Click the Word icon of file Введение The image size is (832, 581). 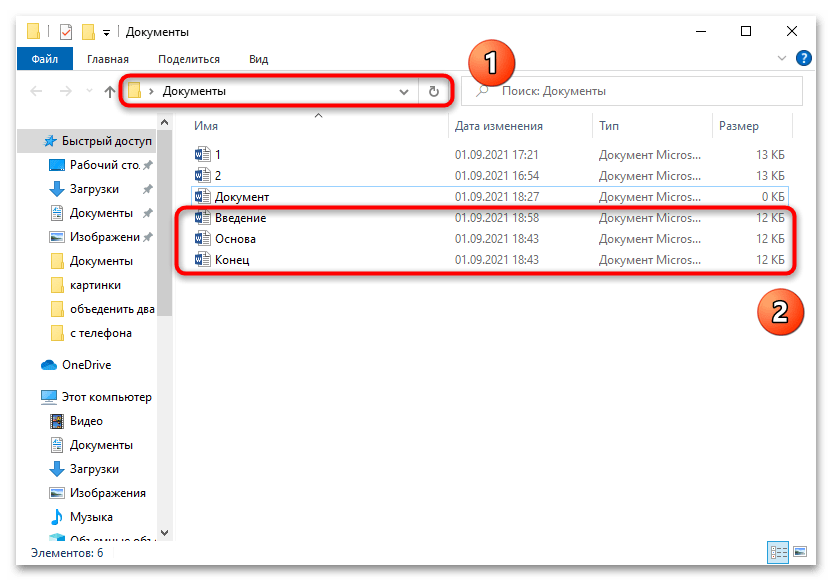coord(203,218)
